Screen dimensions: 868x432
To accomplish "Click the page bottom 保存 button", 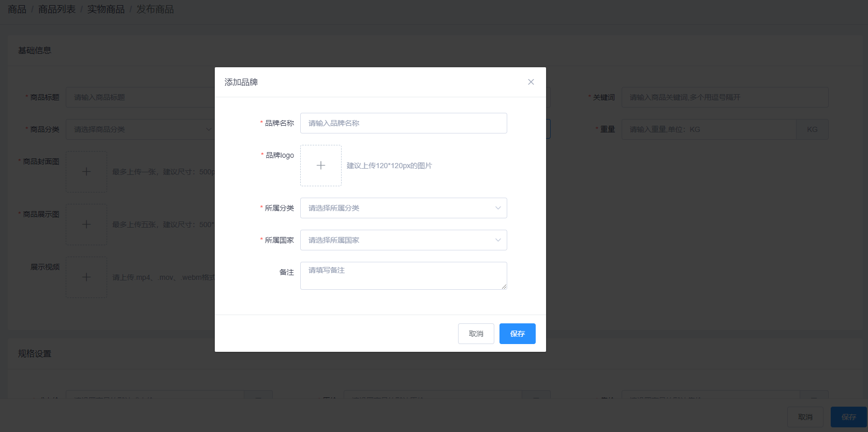I will (x=848, y=417).
